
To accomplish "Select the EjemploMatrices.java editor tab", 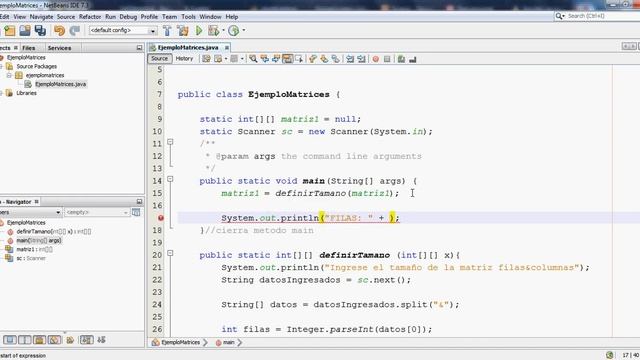I will (188, 47).
